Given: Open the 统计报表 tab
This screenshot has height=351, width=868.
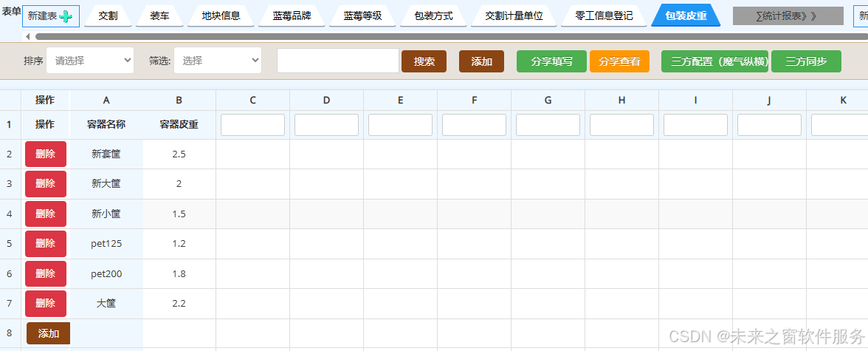Looking at the screenshot, I should pyautogui.click(x=787, y=16).
